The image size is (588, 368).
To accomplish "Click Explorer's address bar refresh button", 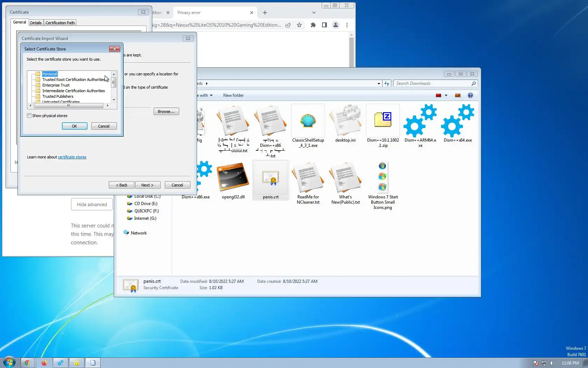I will tap(387, 83).
